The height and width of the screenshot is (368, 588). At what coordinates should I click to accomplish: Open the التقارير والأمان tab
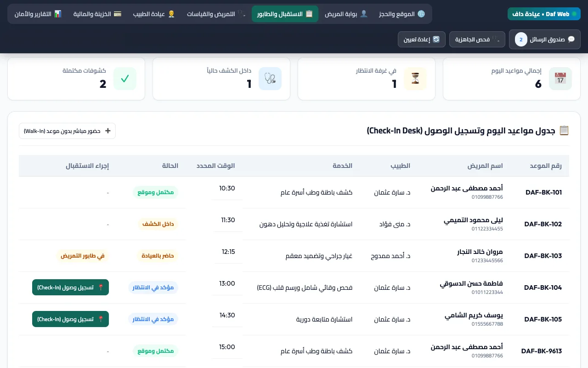tap(38, 14)
